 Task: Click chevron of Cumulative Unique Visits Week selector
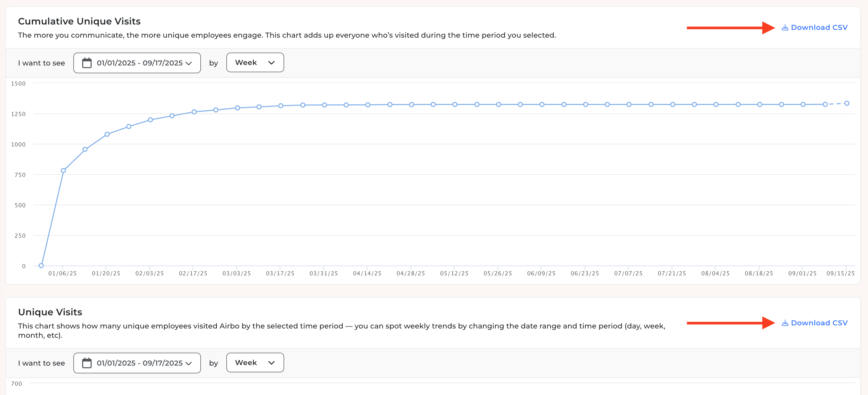271,63
